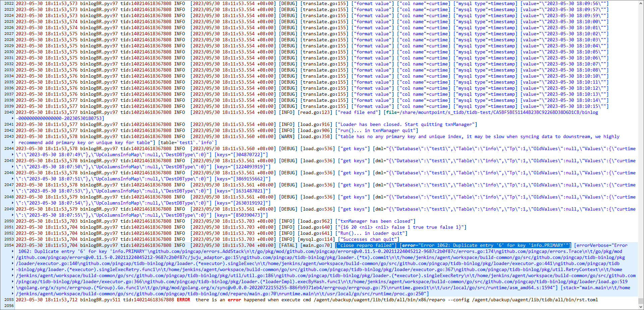Click the wrap arrow below line 2048
This screenshot has width=644, height=310.
(13, 203)
